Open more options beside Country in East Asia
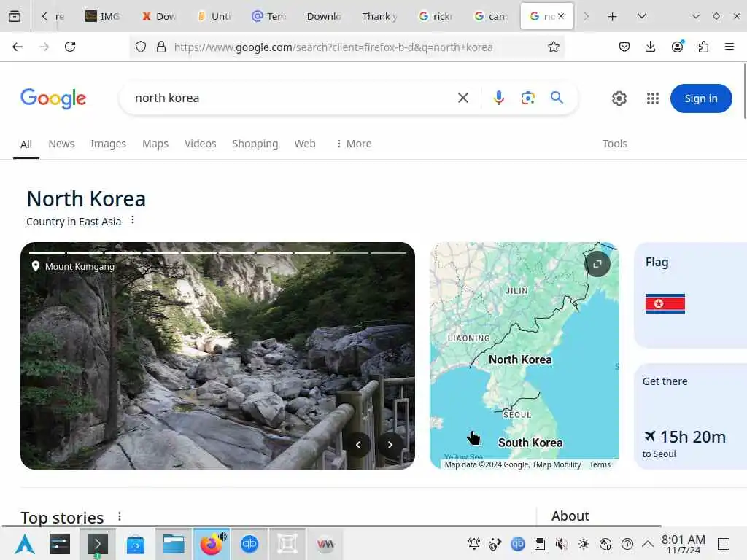Viewport: 747px width, 560px height. pyautogui.click(x=133, y=220)
